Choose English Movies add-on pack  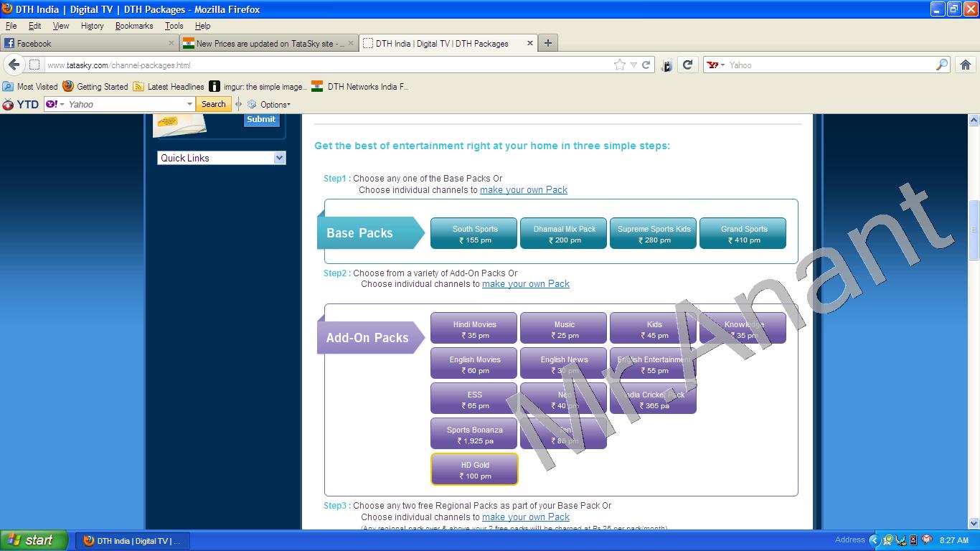(x=473, y=364)
